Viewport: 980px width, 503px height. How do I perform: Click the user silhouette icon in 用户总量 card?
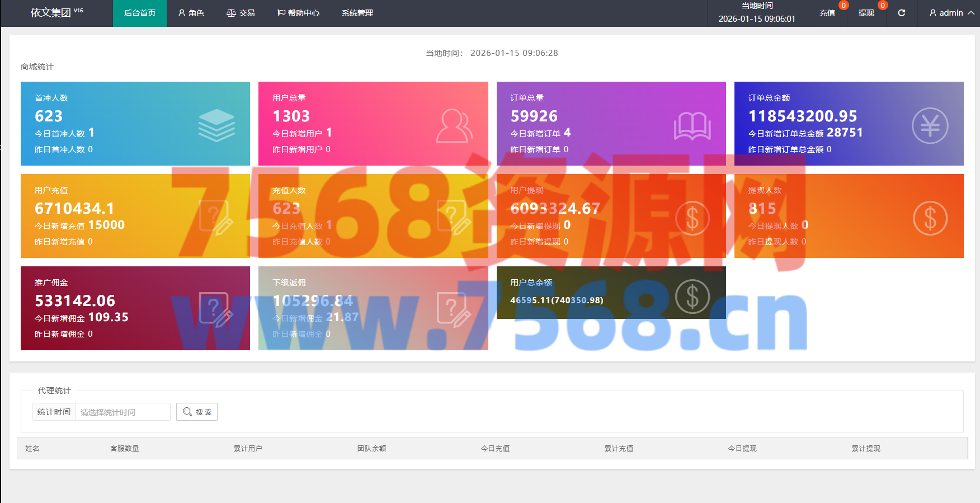click(x=454, y=126)
